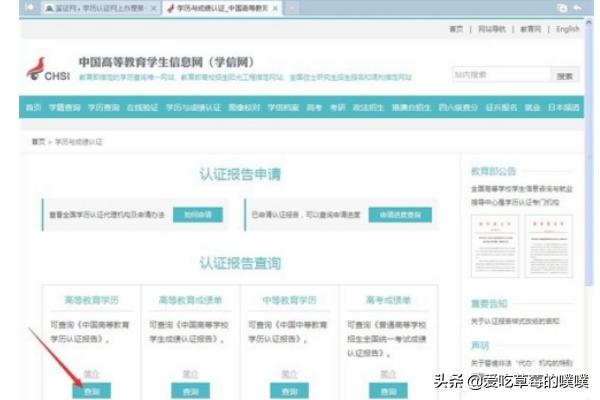This screenshot has width=600, height=400.
Task: Open 学历与成绩认证 in the navigation bar
Action: tap(193, 108)
